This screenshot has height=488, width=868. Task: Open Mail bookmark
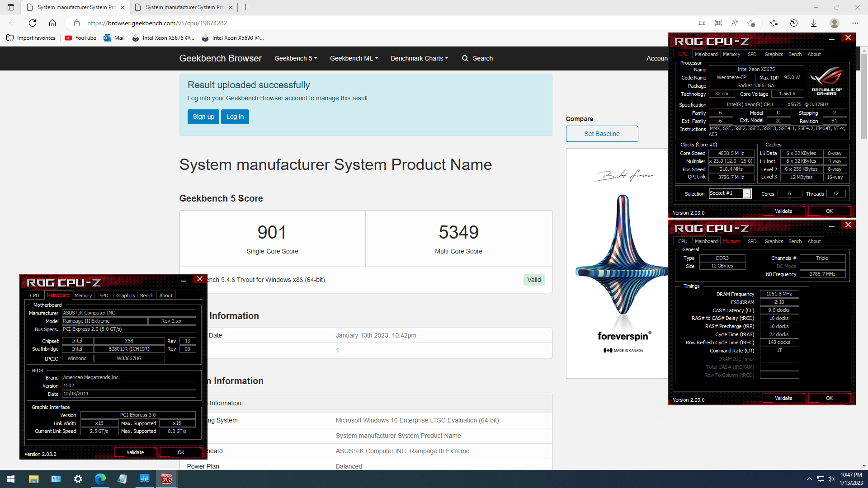(114, 38)
